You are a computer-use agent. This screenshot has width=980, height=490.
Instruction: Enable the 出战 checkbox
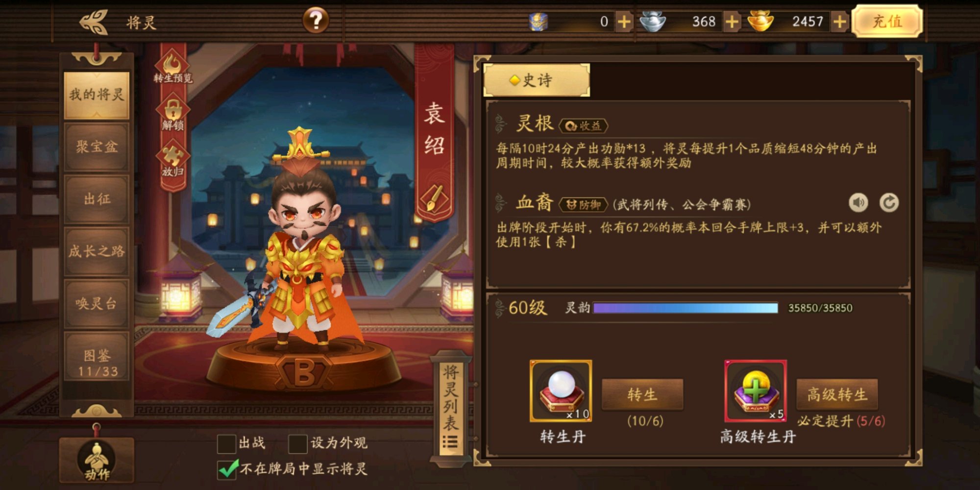tap(226, 443)
